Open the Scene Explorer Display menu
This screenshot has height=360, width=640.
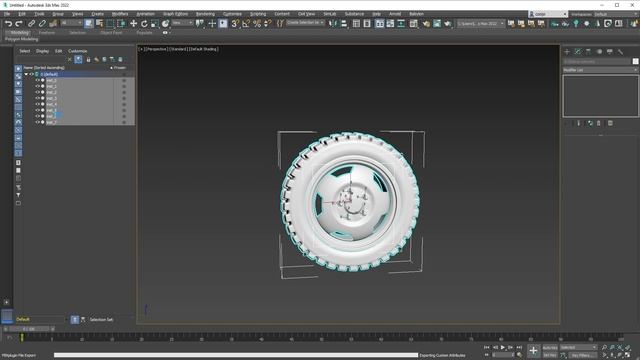click(42, 51)
